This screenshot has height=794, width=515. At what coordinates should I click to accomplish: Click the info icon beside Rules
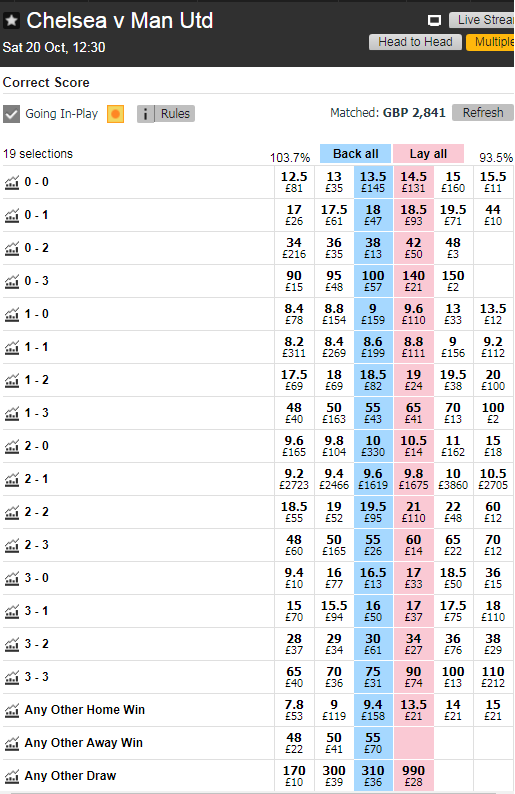point(145,114)
